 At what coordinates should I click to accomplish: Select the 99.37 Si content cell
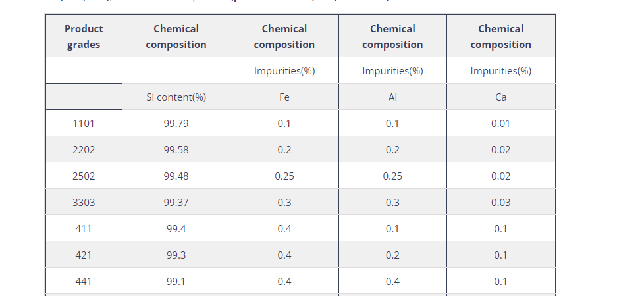176,203
